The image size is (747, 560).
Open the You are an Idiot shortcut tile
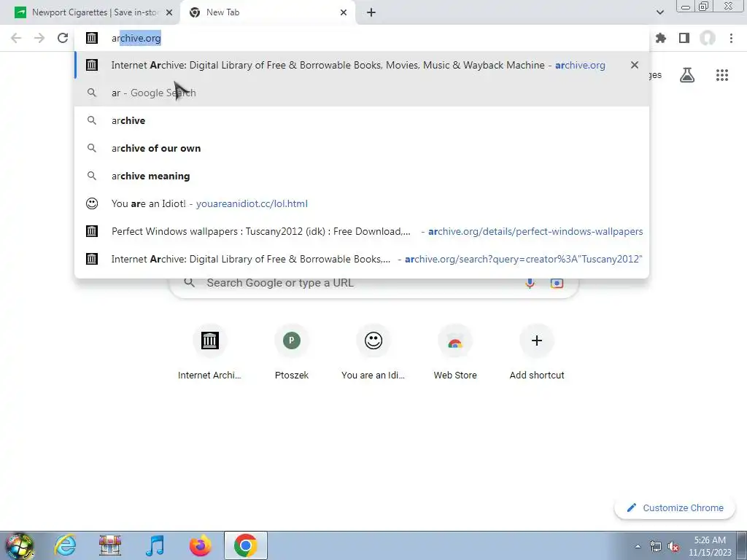[373, 352]
